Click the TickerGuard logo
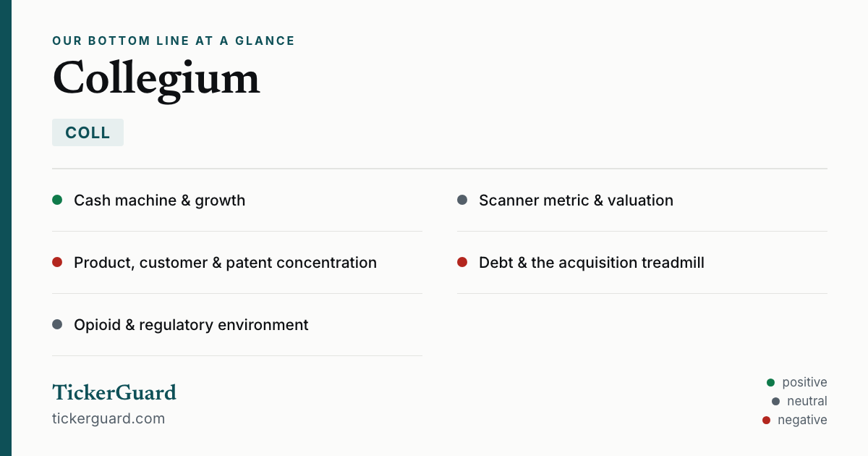 point(114,392)
